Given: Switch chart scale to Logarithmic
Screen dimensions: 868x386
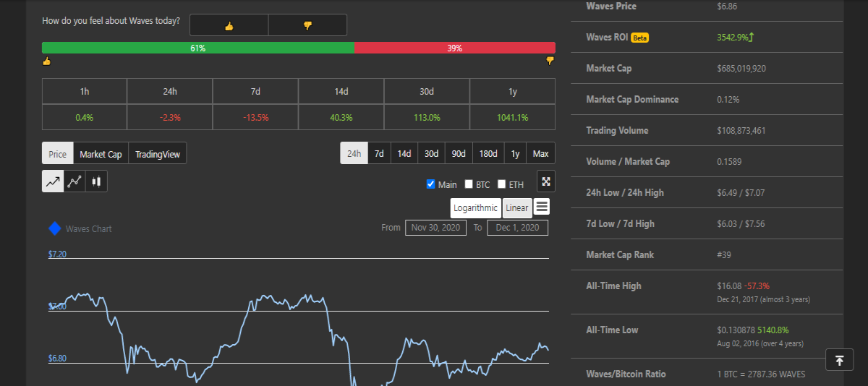Looking at the screenshot, I should coord(476,207).
